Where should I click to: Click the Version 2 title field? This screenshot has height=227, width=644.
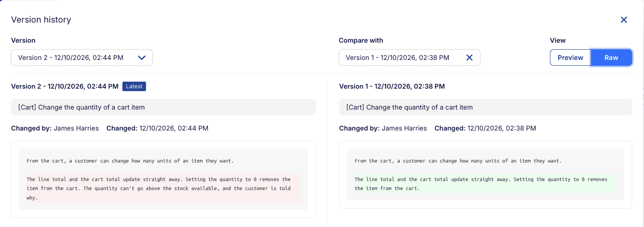tap(163, 107)
